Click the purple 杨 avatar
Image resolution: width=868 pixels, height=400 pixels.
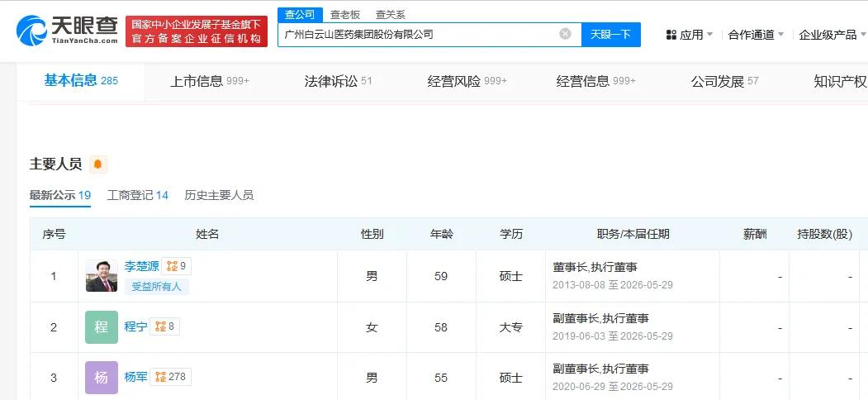click(102, 378)
